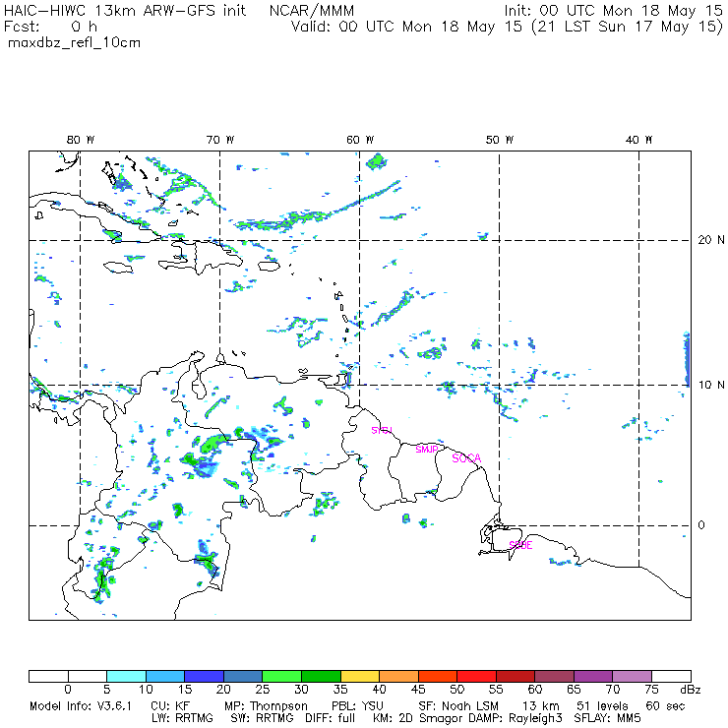This screenshot has width=728, height=728.
Task: Click the red 50-55 dBz swatch
Action: (476, 676)
